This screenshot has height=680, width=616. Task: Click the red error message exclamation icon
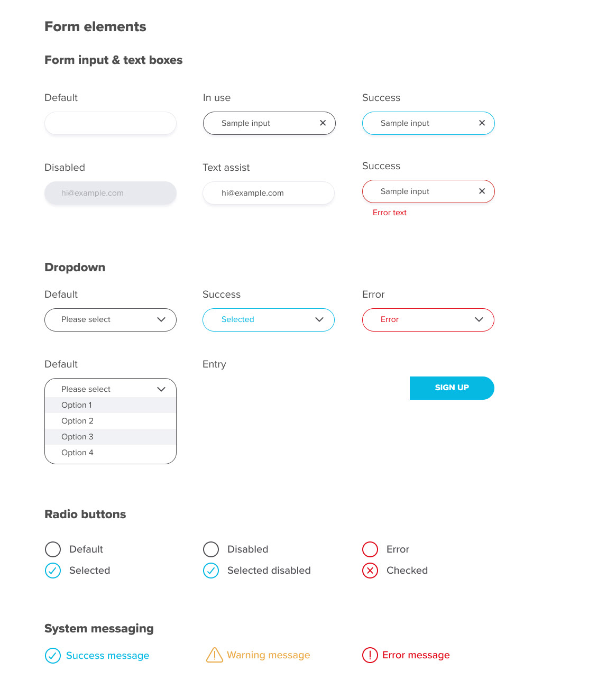[370, 655]
